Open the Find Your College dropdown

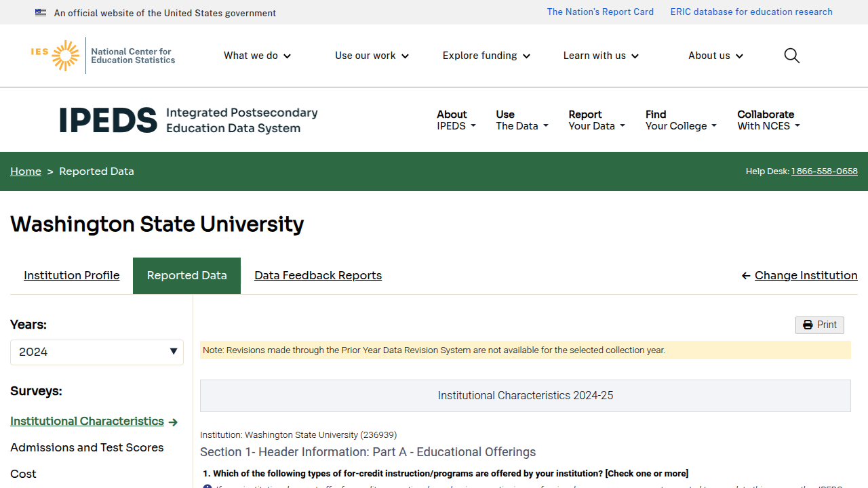click(x=681, y=120)
